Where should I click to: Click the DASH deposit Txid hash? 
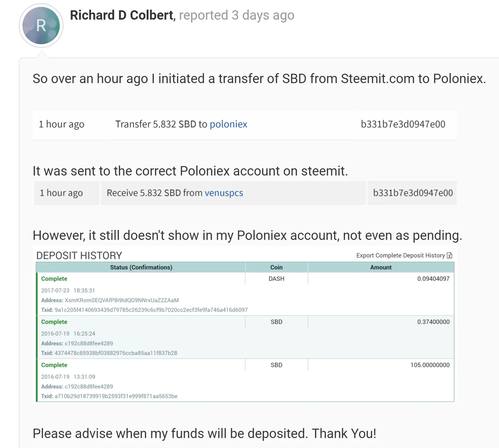(151, 310)
